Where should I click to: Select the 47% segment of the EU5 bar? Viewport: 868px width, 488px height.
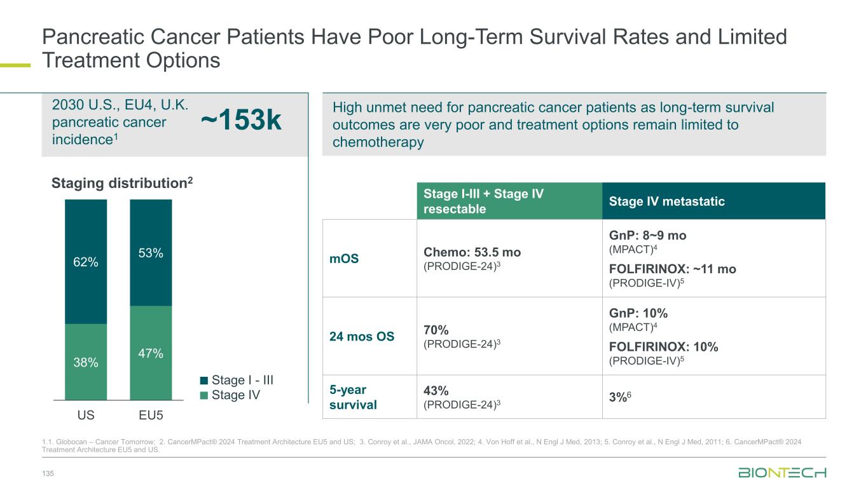point(151,353)
